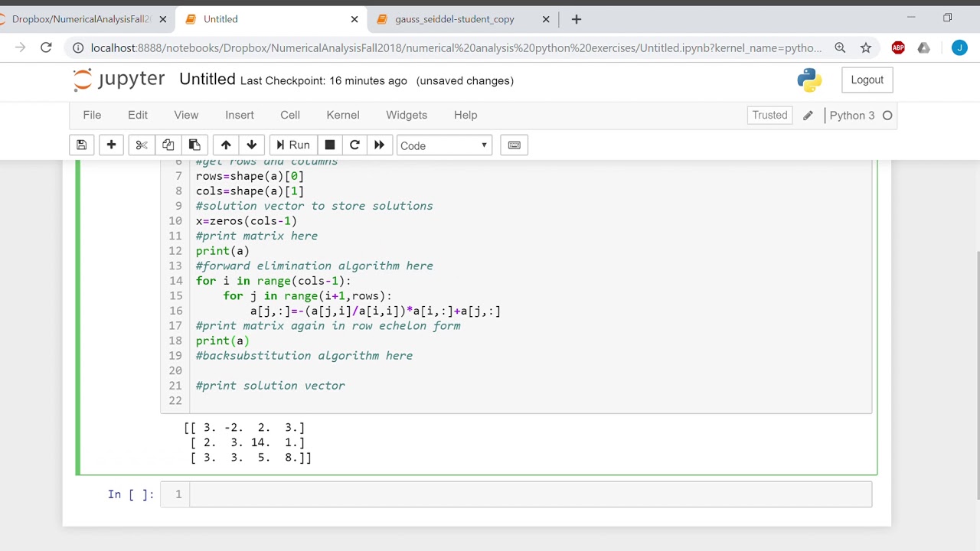Click the comment #backsubstitution algorithm here

tap(304, 356)
